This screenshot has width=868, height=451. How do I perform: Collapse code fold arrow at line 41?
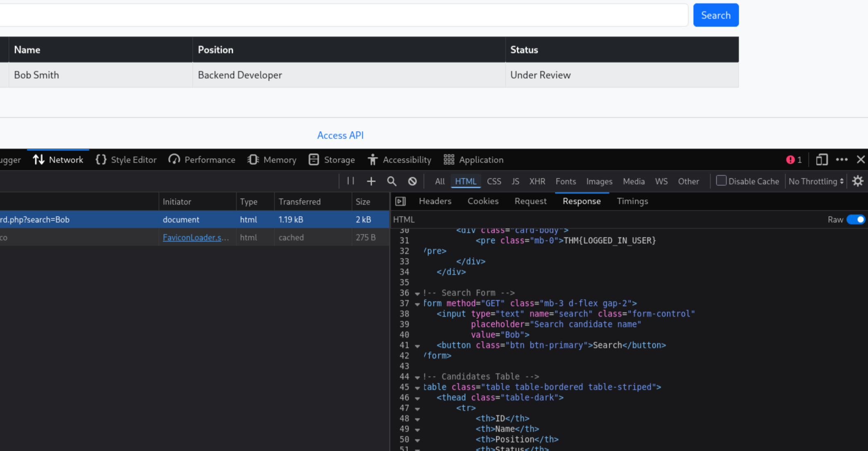(x=417, y=346)
